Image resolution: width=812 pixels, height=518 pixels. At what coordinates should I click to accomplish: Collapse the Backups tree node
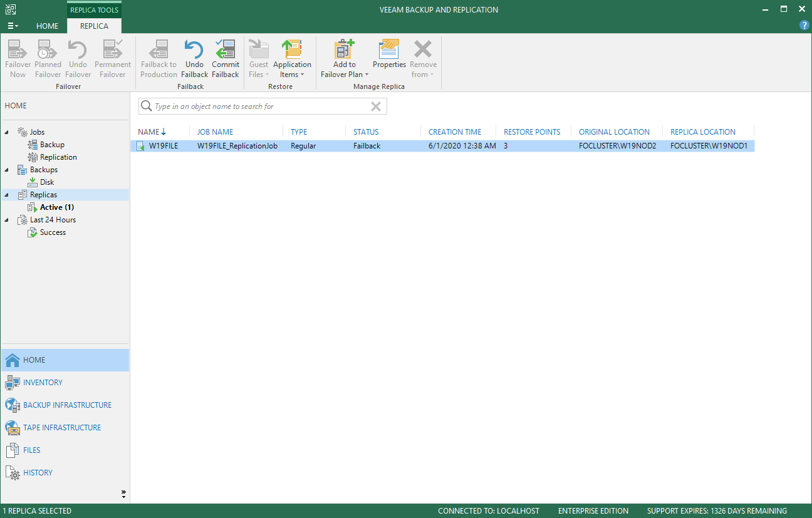(x=8, y=170)
